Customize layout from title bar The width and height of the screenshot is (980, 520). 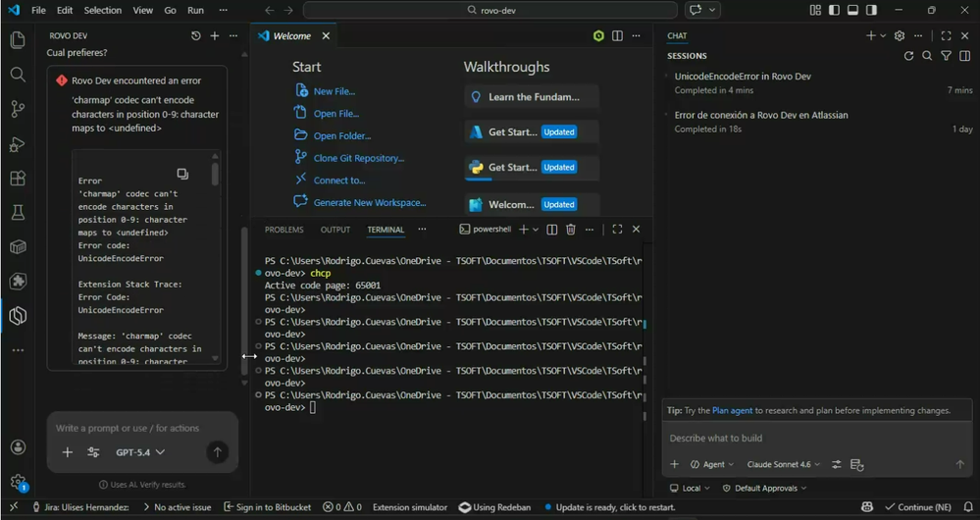815,10
